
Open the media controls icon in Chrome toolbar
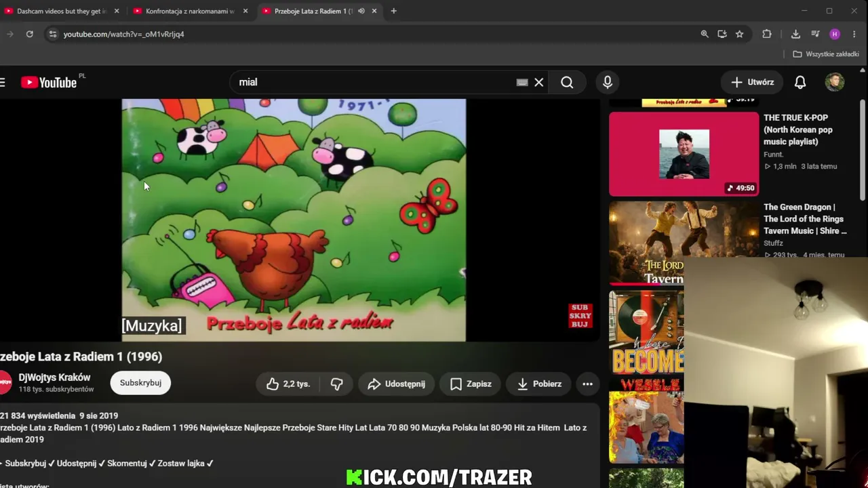815,34
